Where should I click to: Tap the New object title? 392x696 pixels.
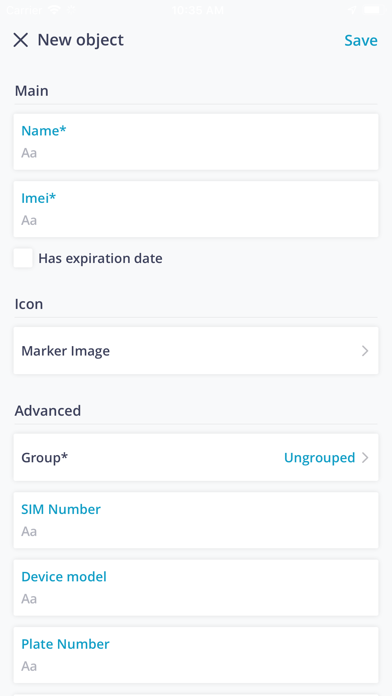coord(80,40)
